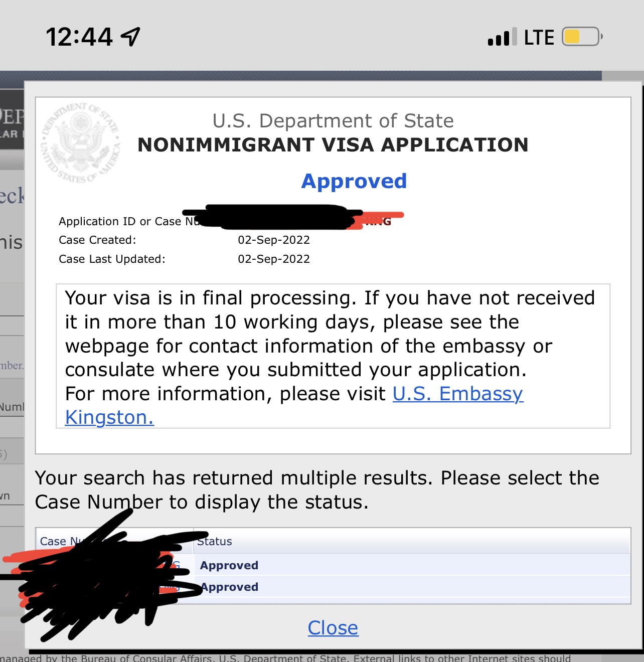Screen dimensions: 644x662
Task: Tap the multiple results notice text
Action: (x=317, y=490)
